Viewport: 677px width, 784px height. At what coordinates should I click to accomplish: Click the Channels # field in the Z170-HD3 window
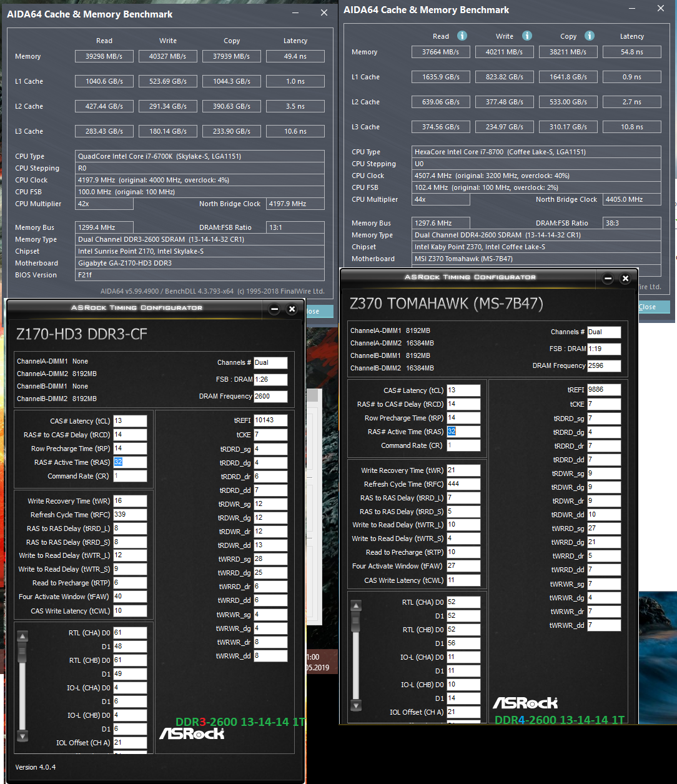point(270,362)
